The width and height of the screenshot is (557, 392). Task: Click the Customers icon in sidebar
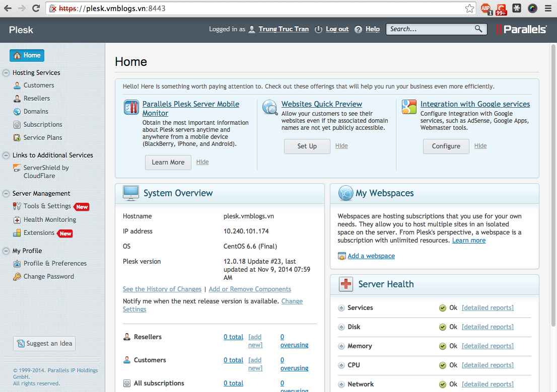click(x=17, y=86)
